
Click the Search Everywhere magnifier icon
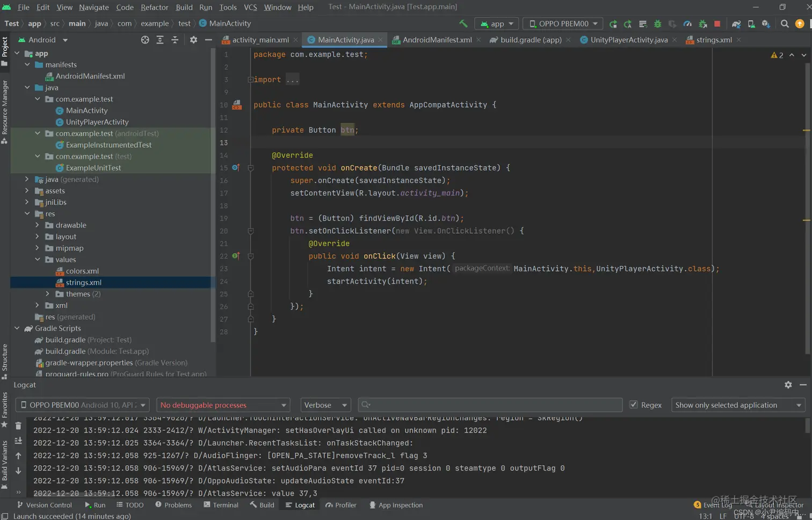tap(785, 24)
